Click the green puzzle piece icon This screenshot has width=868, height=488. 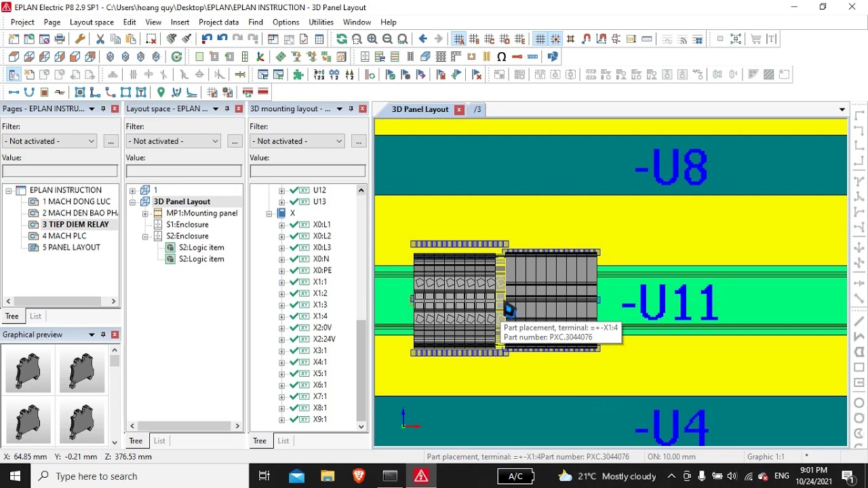[x=298, y=75]
